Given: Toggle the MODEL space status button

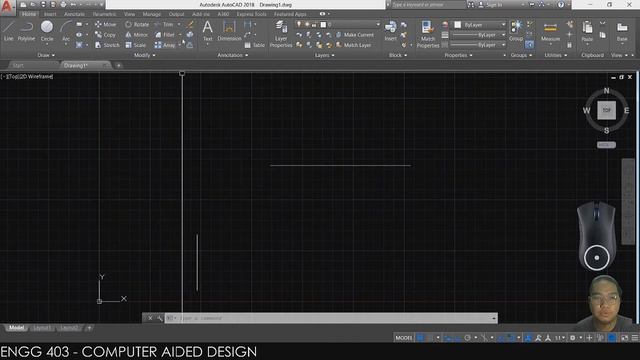Looking at the screenshot, I should point(404,338).
